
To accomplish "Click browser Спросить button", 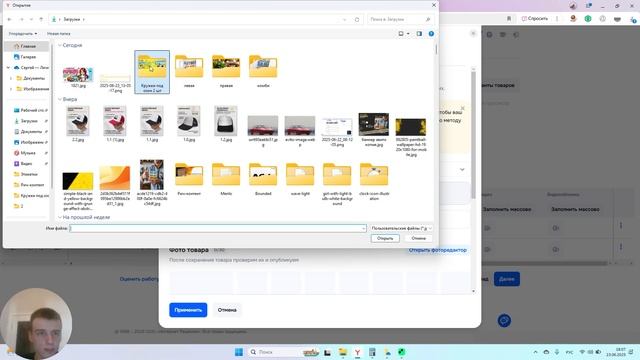I will point(535,18).
